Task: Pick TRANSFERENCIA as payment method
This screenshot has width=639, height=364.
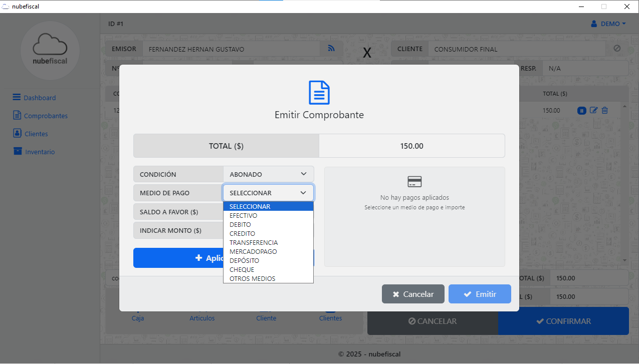Action: pyautogui.click(x=254, y=243)
